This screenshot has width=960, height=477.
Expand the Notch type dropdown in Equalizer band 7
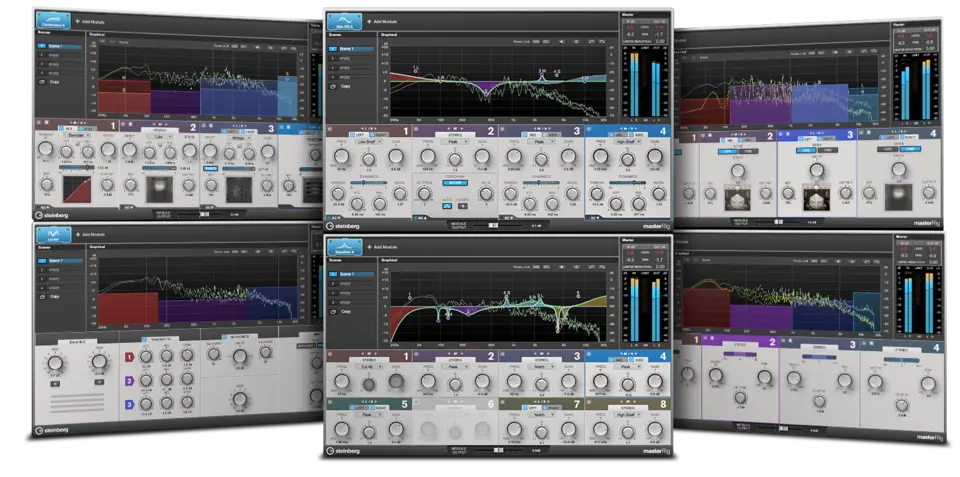[x=541, y=414]
